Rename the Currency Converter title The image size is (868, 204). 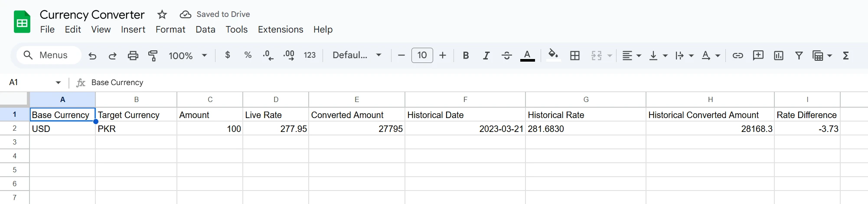pos(92,14)
